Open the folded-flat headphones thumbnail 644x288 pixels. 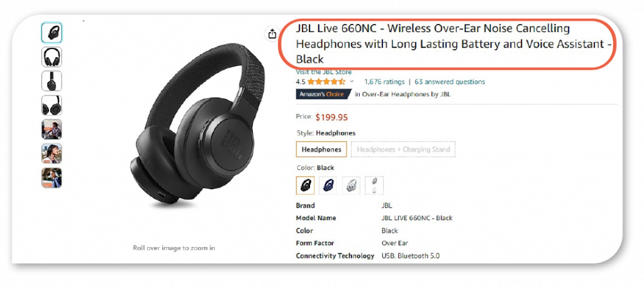(x=52, y=105)
